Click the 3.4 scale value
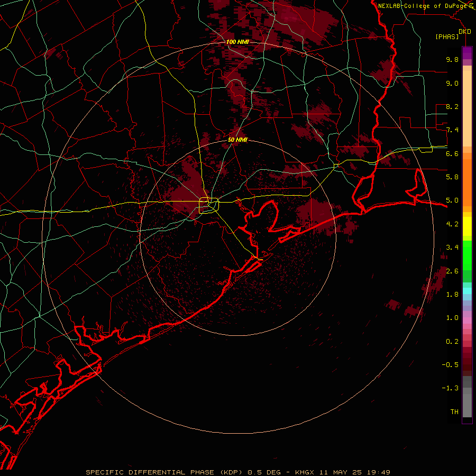476x476 pixels. [x=452, y=248]
